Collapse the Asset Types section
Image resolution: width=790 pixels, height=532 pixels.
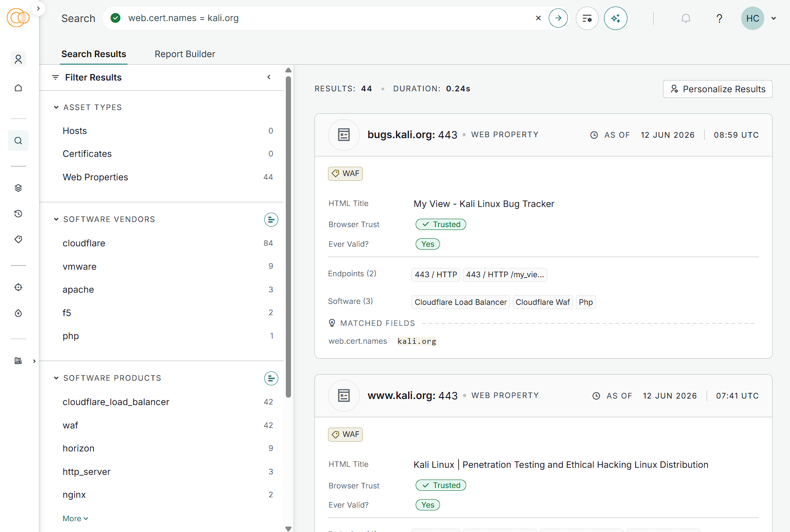[x=56, y=107]
